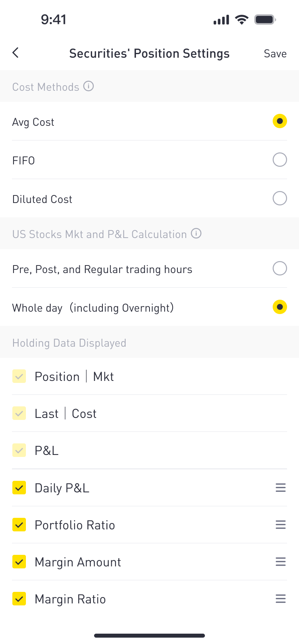Tap the Wi-Fi status bar icon
This screenshot has width=299, height=644.
242,20
